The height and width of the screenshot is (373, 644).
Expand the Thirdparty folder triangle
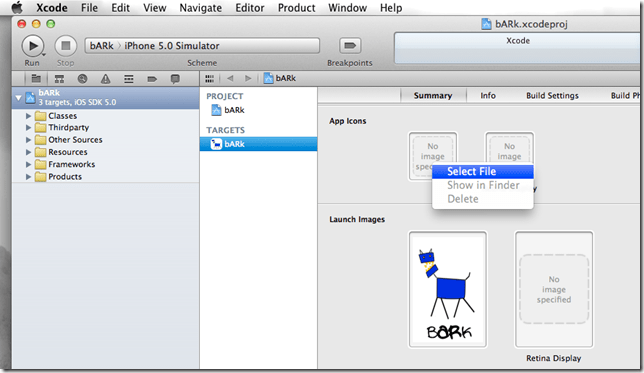click(28, 127)
